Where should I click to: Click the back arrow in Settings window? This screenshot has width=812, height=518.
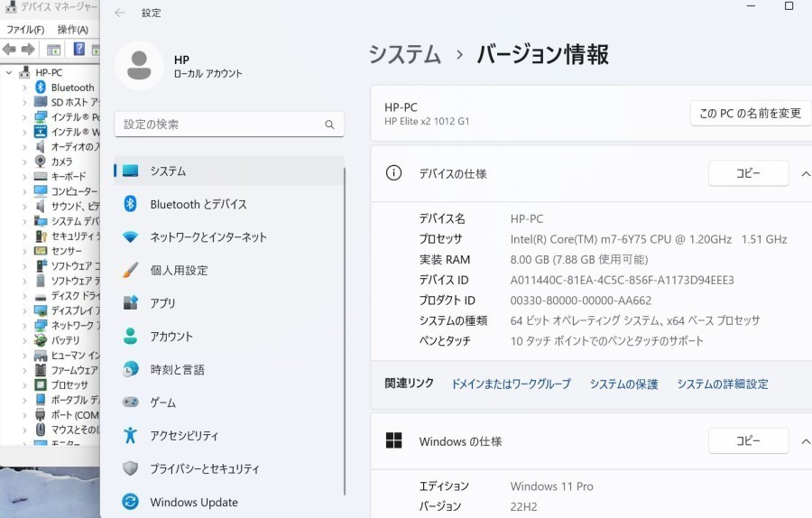coord(120,13)
